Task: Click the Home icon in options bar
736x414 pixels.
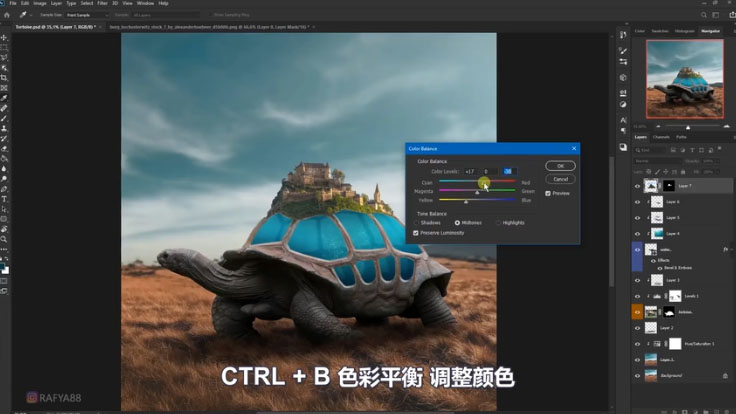Action: tap(7, 16)
